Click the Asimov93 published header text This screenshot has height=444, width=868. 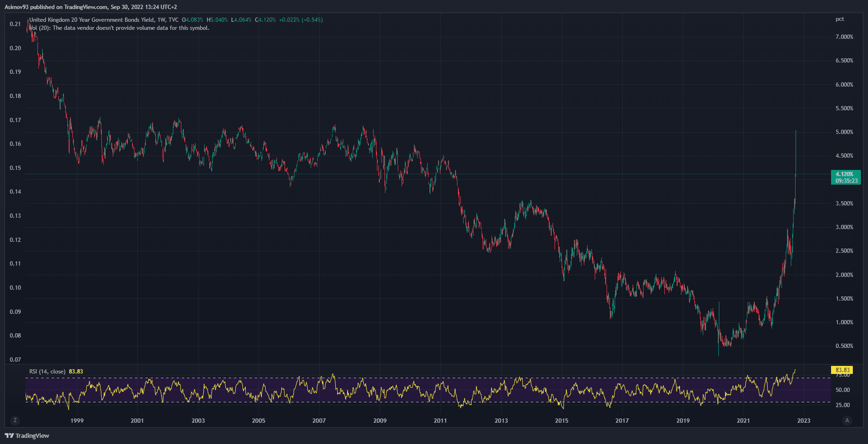[90, 7]
